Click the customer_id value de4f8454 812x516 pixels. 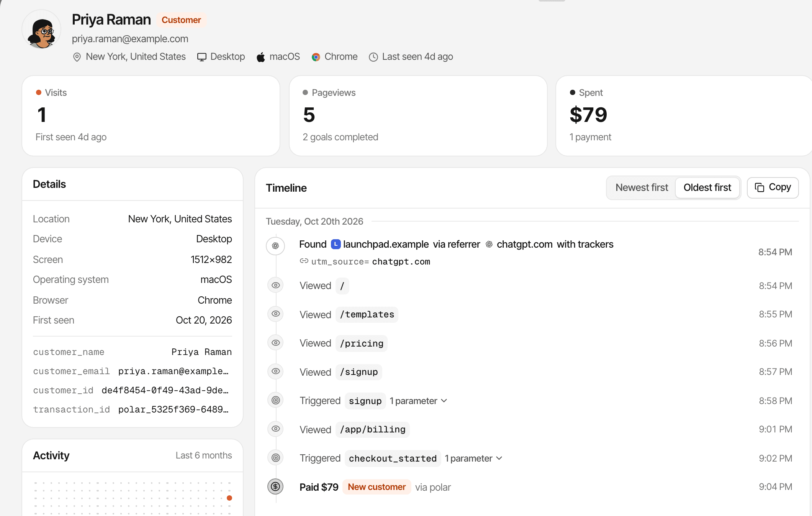(x=165, y=390)
